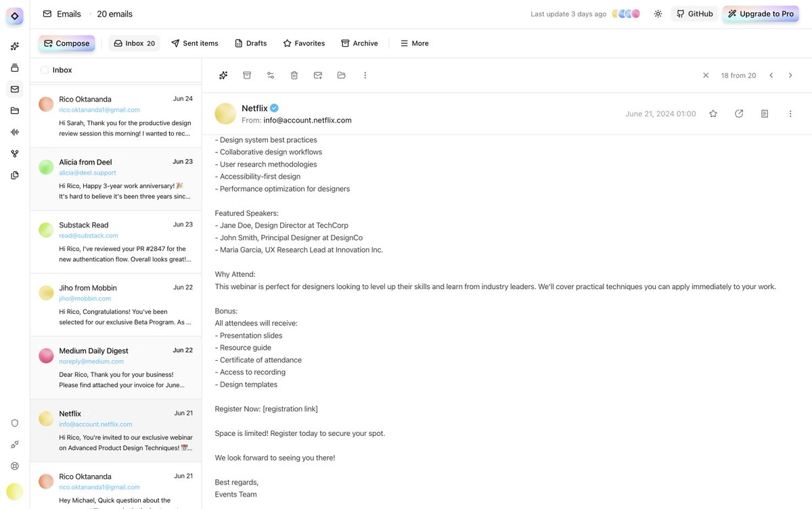Select the Netflix email in the list
The image size is (812, 509).
(116, 430)
